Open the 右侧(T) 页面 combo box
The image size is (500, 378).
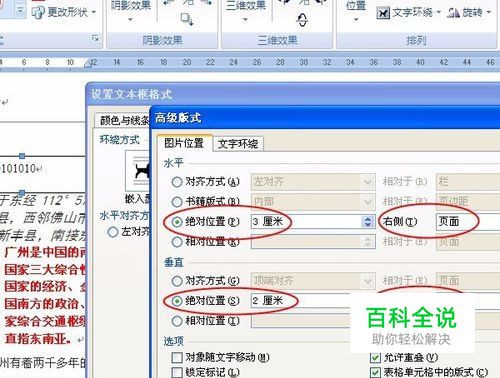pyautogui.click(x=468, y=221)
